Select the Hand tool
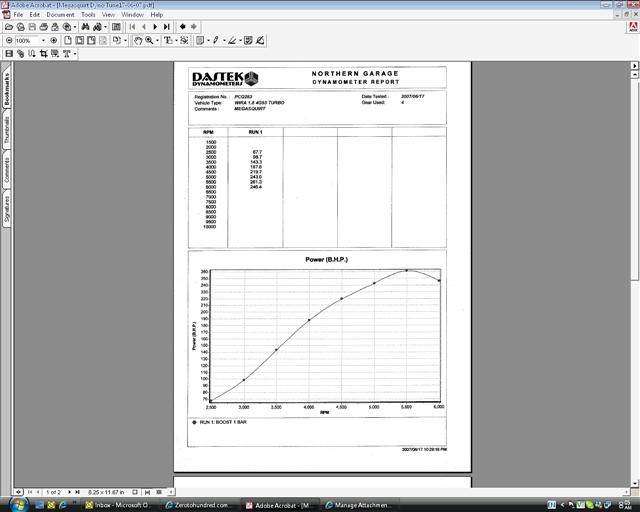This screenshot has width=640, height=512. click(x=138, y=41)
